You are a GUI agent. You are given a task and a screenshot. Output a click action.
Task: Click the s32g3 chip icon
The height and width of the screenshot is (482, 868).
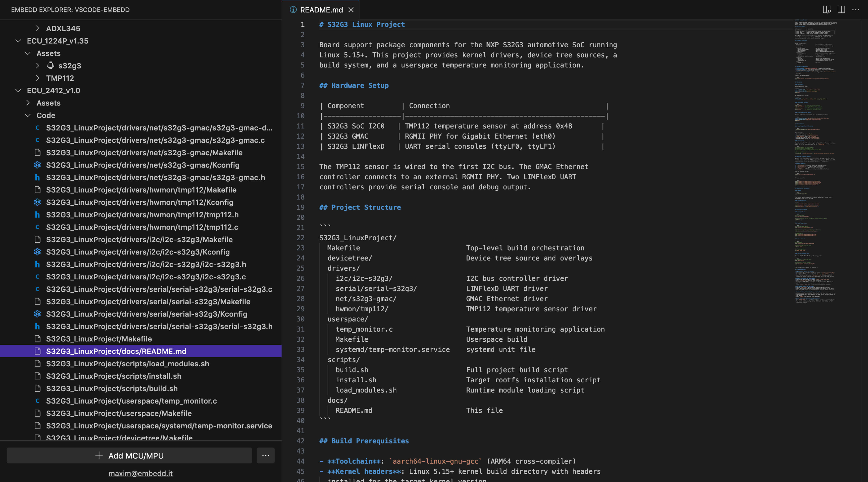[x=50, y=65]
